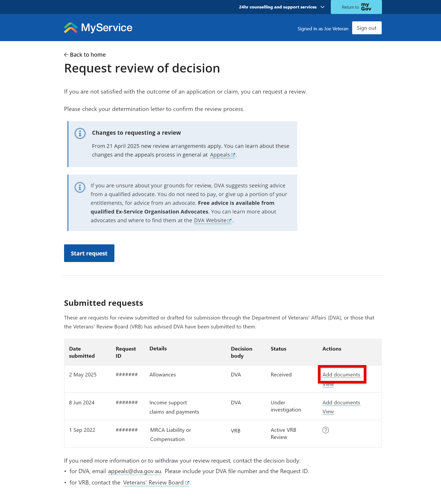Click the question mark icon for the VRB review row
This screenshot has width=441, height=504.
coord(326,430)
